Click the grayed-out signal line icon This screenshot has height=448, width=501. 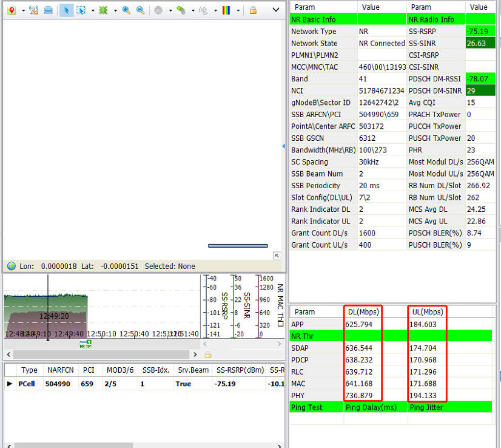pos(204,10)
